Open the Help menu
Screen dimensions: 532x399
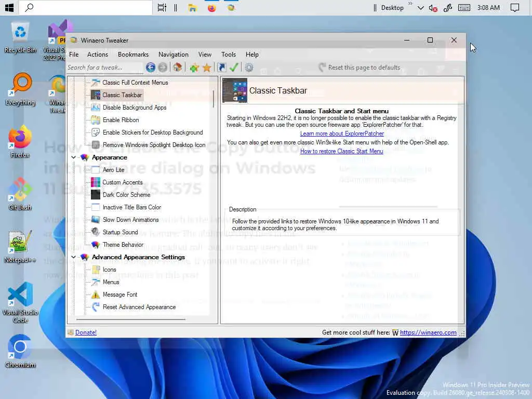[x=252, y=55]
